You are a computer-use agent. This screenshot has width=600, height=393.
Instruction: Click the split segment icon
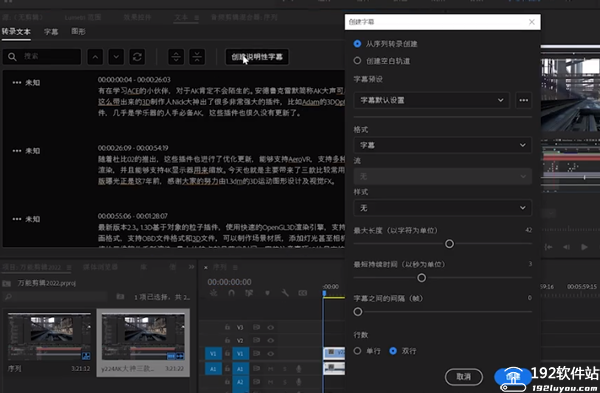(176, 57)
